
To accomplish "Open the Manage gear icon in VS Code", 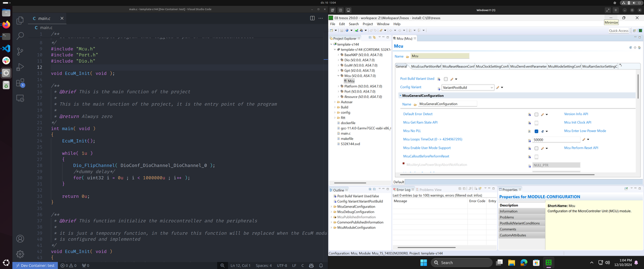I will pyautogui.click(x=20, y=254).
